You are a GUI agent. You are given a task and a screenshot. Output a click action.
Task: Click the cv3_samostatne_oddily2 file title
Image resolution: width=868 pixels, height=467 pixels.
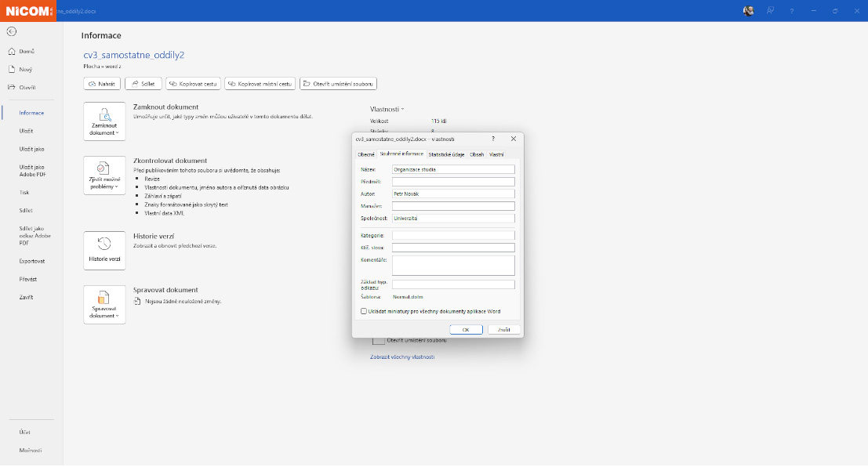click(134, 56)
